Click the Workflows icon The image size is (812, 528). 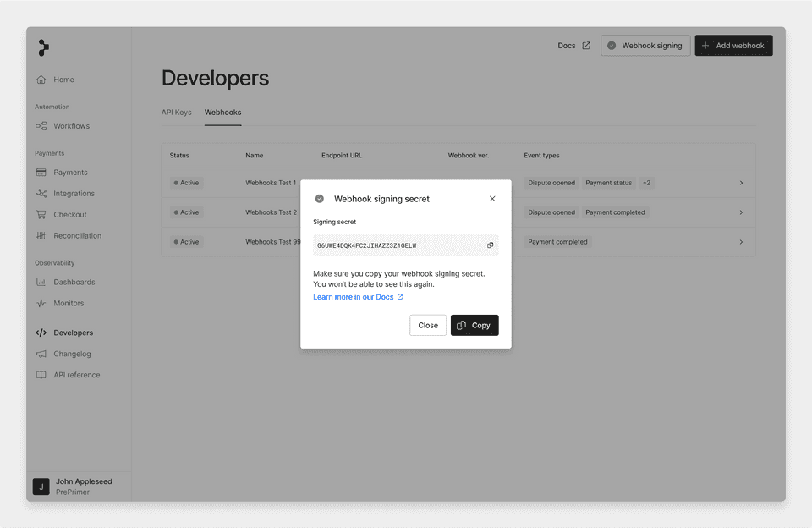click(x=41, y=126)
